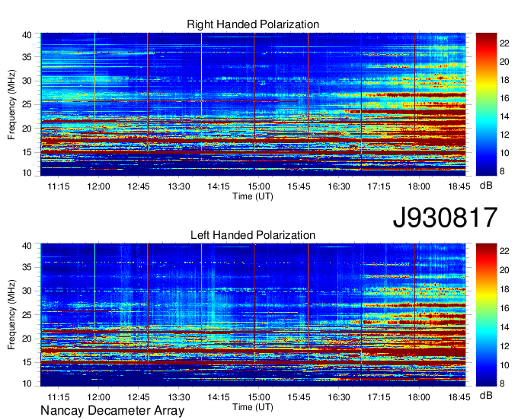The height and width of the screenshot is (420, 518).
Task: Click the 15:00 time tick under Left Handed plot
Action: coord(259,397)
